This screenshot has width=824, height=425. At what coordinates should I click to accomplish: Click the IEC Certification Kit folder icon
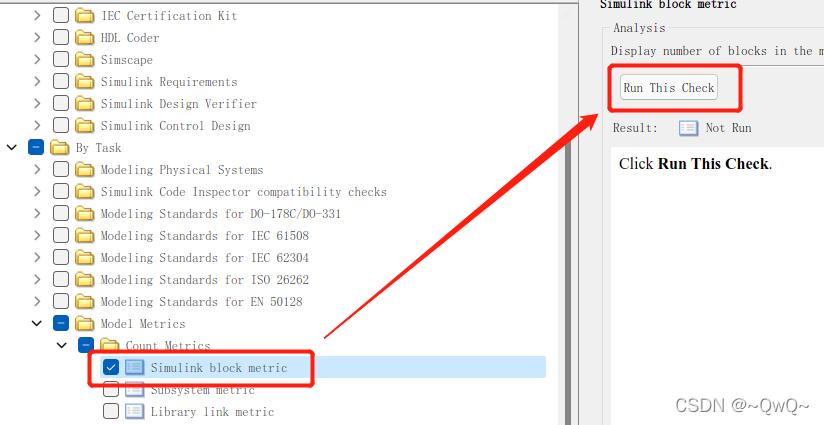click(x=85, y=16)
